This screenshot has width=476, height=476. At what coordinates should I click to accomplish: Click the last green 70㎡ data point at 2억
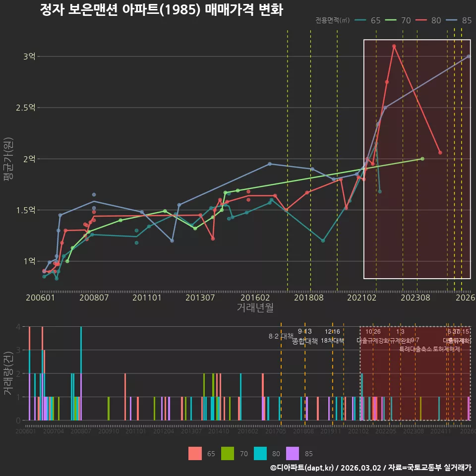coord(422,159)
